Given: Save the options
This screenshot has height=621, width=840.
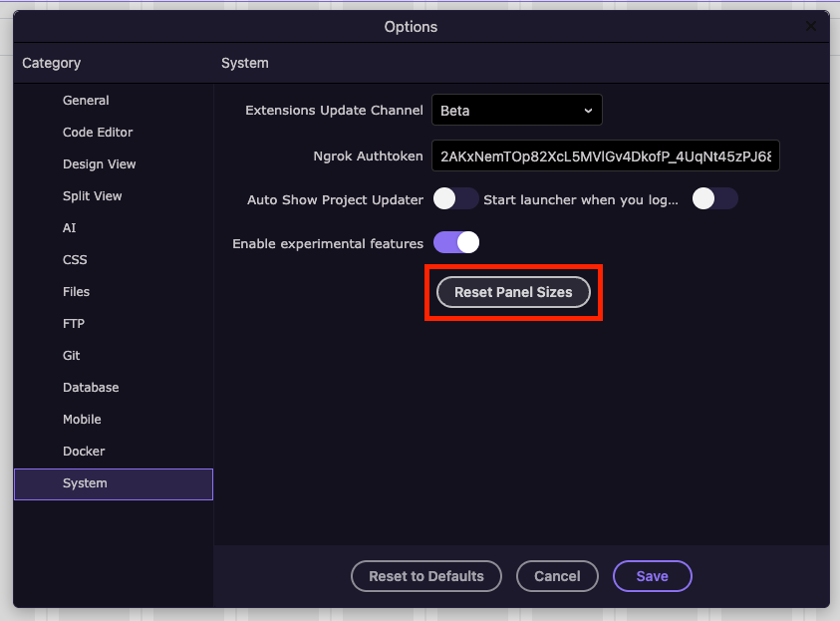Looking at the screenshot, I should pyautogui.click(x=653, y=576).
